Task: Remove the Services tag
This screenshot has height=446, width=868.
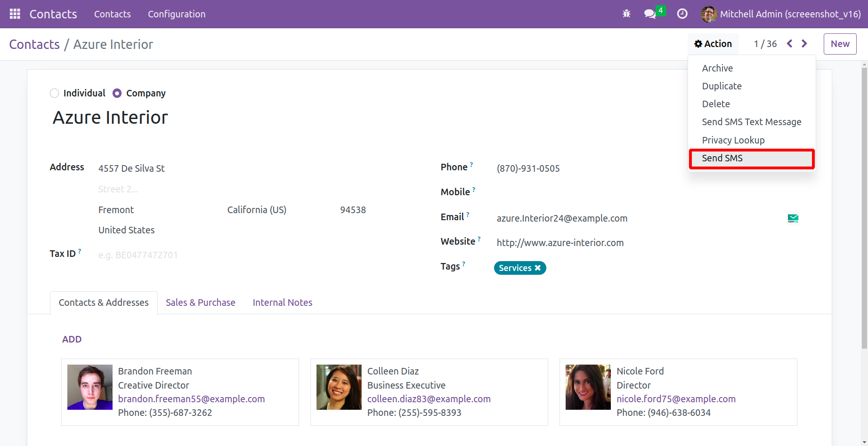Action: click(x=538, y=268)
